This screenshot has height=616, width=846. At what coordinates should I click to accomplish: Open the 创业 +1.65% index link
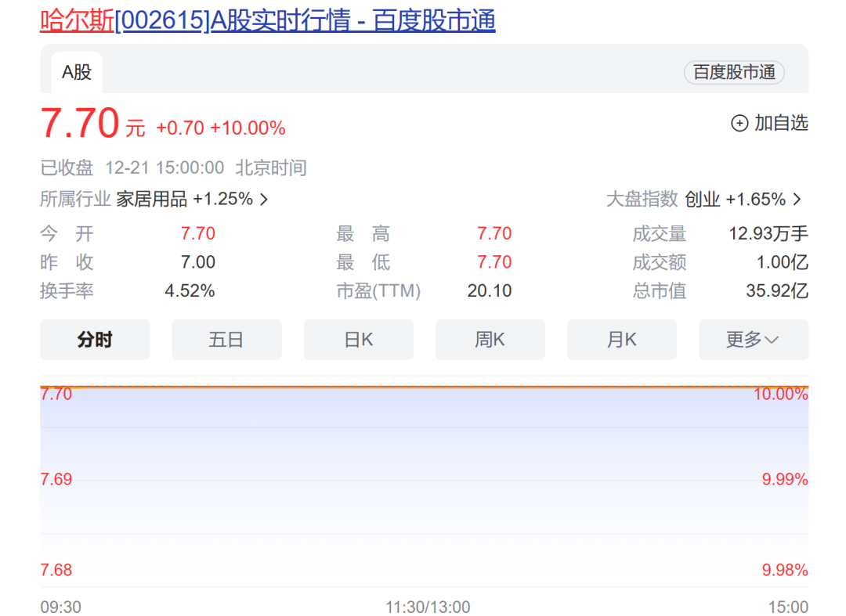coord(735,200)
